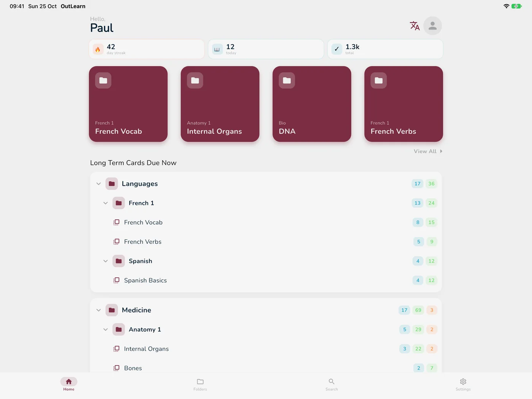This screenshot has height=399, width=532.
Task: Open the 1.3k total stat card
Action: click(x=385, y=49)
